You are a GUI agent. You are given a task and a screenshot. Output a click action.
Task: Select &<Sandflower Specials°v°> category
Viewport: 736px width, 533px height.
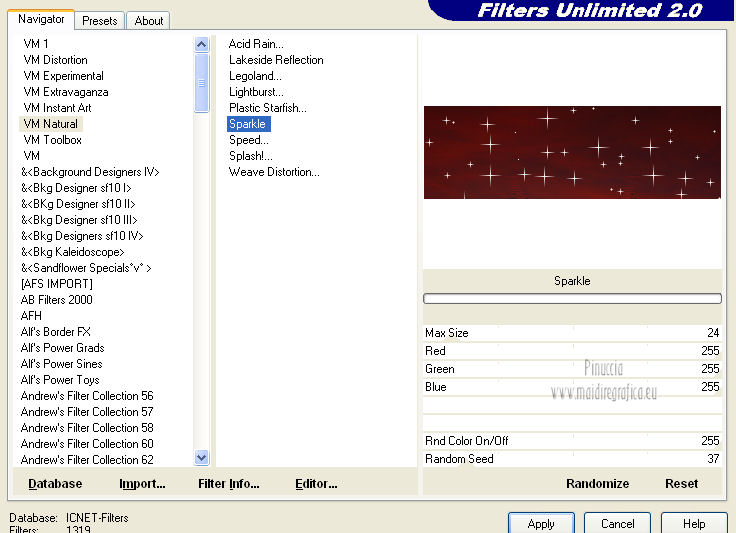click(86, 268)
